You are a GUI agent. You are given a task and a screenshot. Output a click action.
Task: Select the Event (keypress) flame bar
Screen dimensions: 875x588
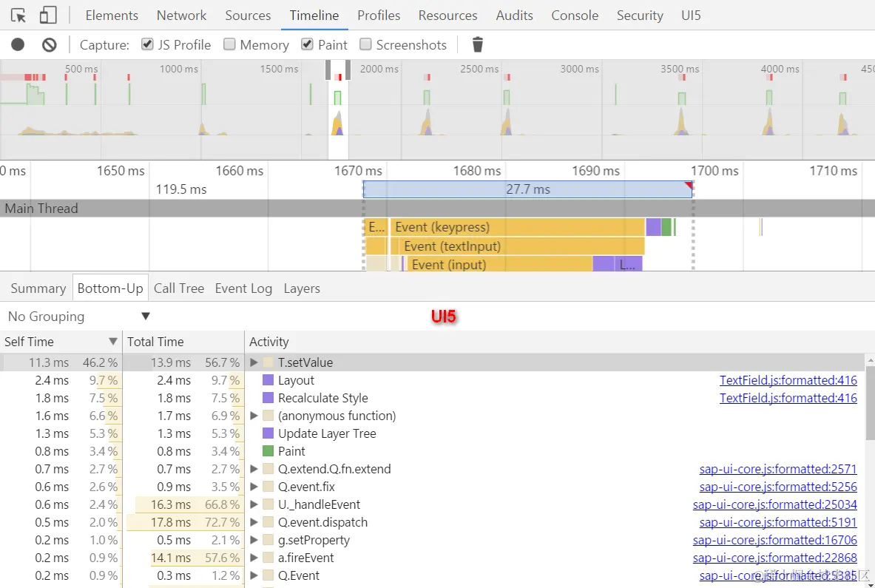(x=517, y=227)
